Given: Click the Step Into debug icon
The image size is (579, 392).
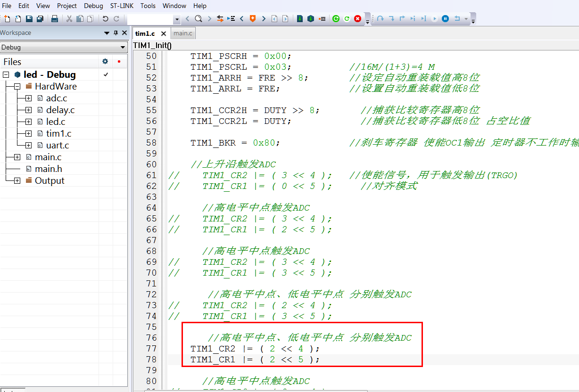Looking at the screenshot, I should pos(391,19).
